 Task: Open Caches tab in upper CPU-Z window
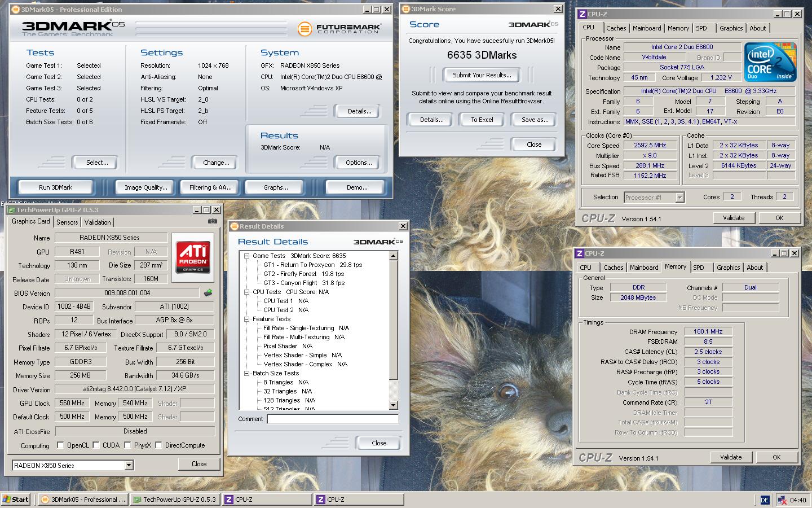[x=616, y=28]
